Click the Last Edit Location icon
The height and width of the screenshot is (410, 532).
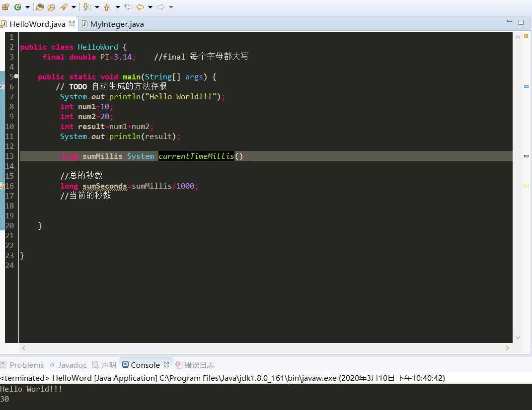[x=128, y=7]
